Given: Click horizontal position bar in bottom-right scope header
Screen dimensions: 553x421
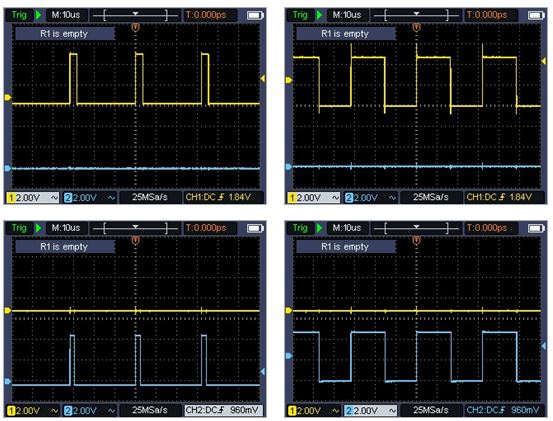Looking at the screenshot, I should click(417, 228).
